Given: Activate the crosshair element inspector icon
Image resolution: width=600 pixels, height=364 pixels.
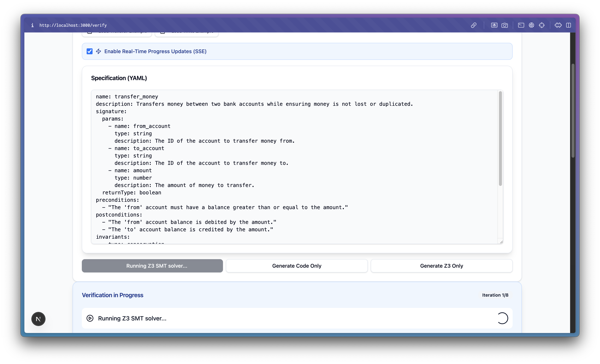Looking at the screenshot, I should 542,25.
